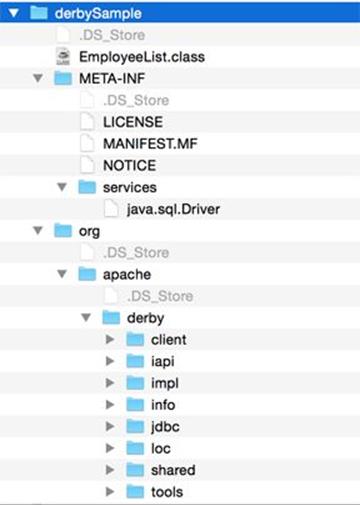Screen dimensions: 360x505
Task: Click the shared folder icon
Action: 135,470
